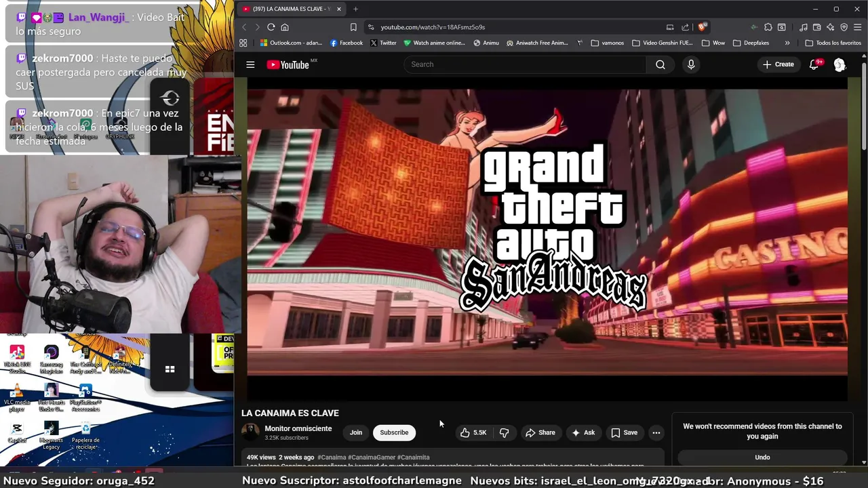Subscribe to Monitor omnisciente
Screen dimensions: 868x488
click(394, 432)
